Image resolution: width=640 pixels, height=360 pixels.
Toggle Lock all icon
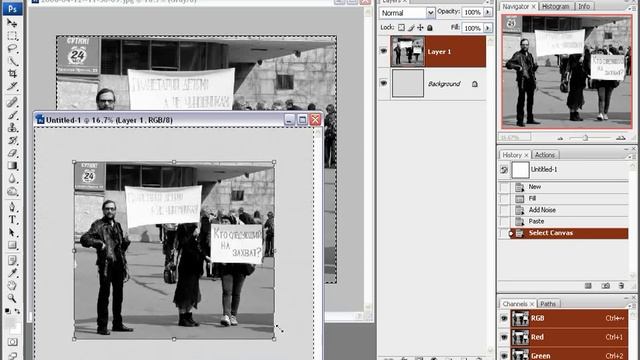click(430, 28)
